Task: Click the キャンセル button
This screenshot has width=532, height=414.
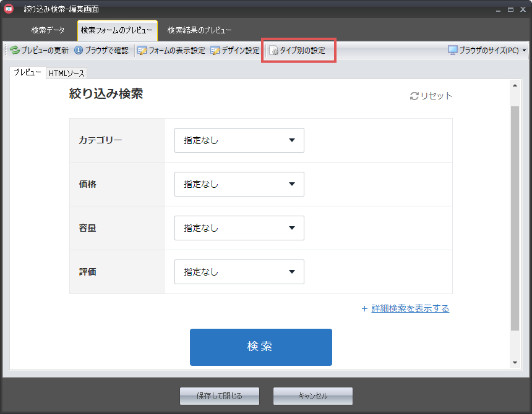Action: [x=312, y=396]
